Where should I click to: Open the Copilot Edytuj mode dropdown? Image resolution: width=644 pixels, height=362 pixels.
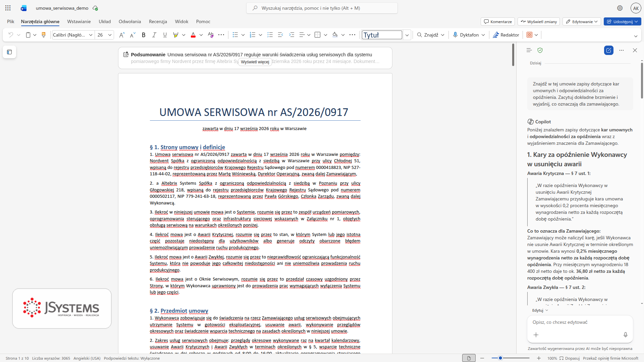[540, 310]
